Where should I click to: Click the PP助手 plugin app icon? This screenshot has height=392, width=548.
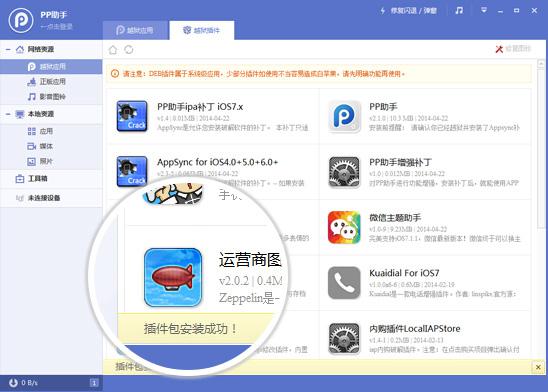point(344,116)
